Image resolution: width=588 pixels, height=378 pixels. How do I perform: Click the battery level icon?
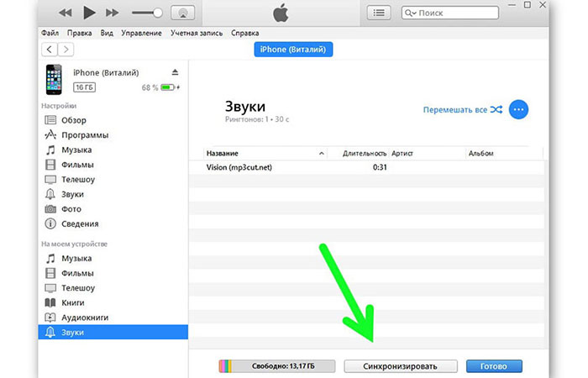pos(168,87)
